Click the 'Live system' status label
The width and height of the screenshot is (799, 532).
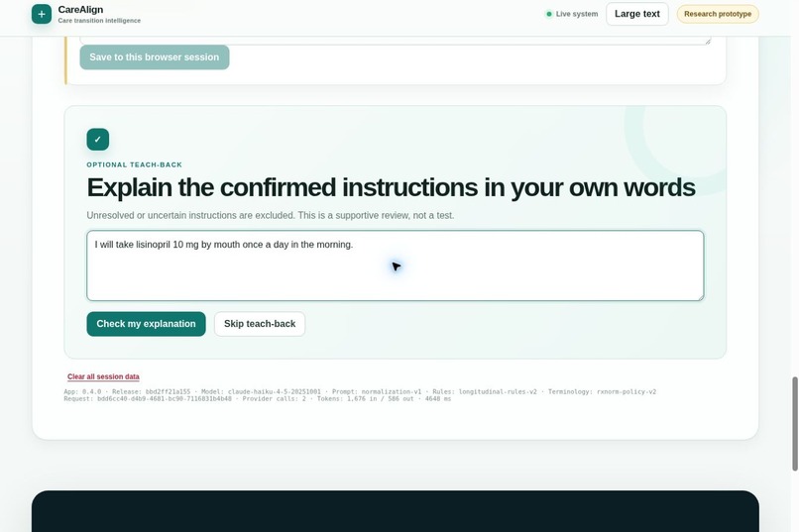point(577,14)
